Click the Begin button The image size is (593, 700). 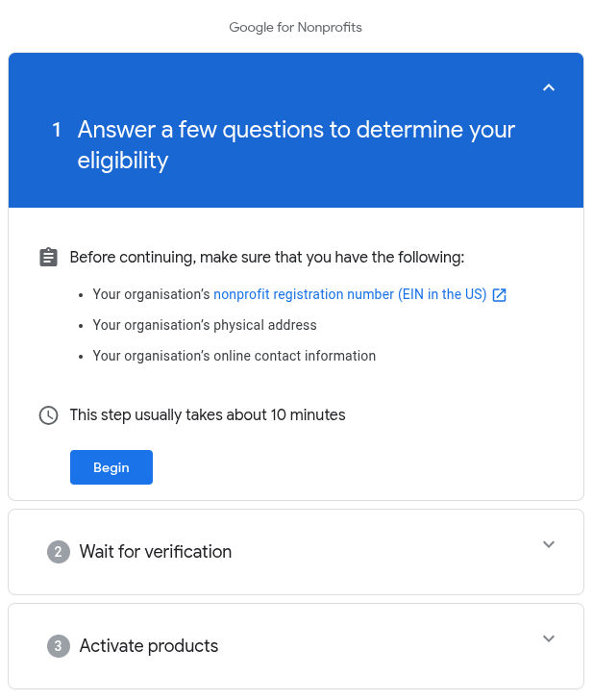tap(111, 467)
